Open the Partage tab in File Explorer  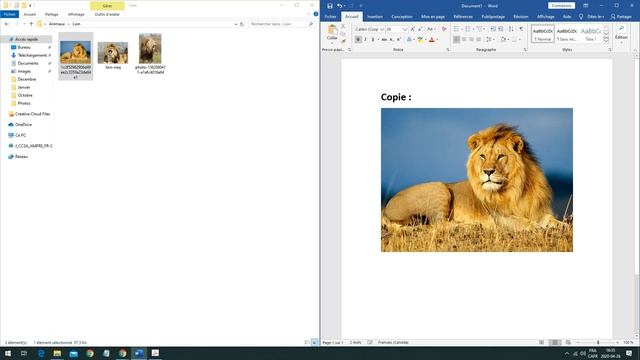(51, 14)
